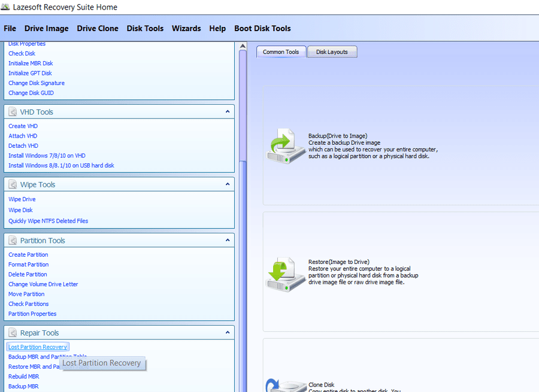This screenshot has width=539, height=392.
Task: Open the Help menu
Action: tap(217, 29)
